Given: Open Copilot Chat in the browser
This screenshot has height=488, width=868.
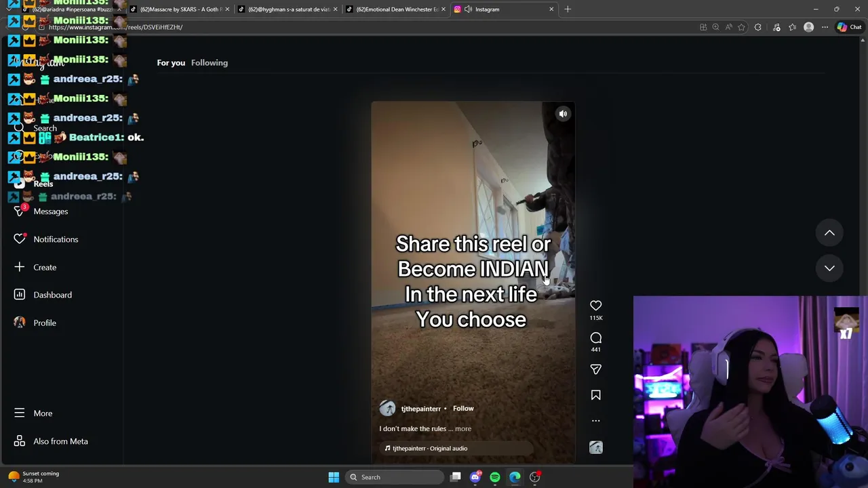Looking at the screenshot, I should coord(849,27).
